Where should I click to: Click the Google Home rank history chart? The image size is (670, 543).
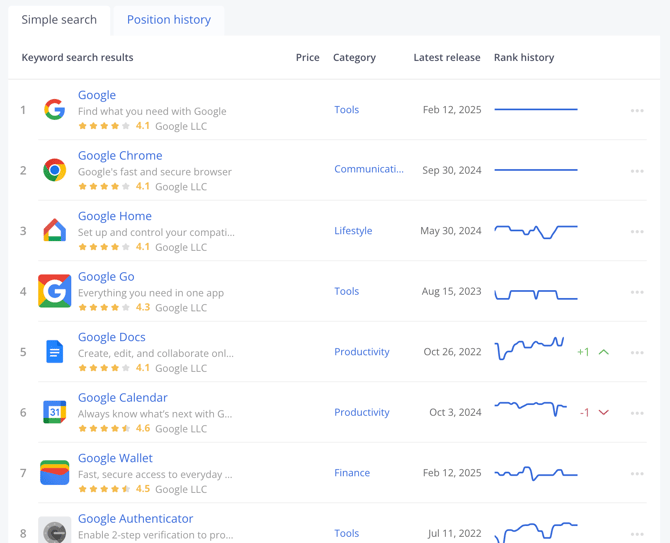click(536, 231)
